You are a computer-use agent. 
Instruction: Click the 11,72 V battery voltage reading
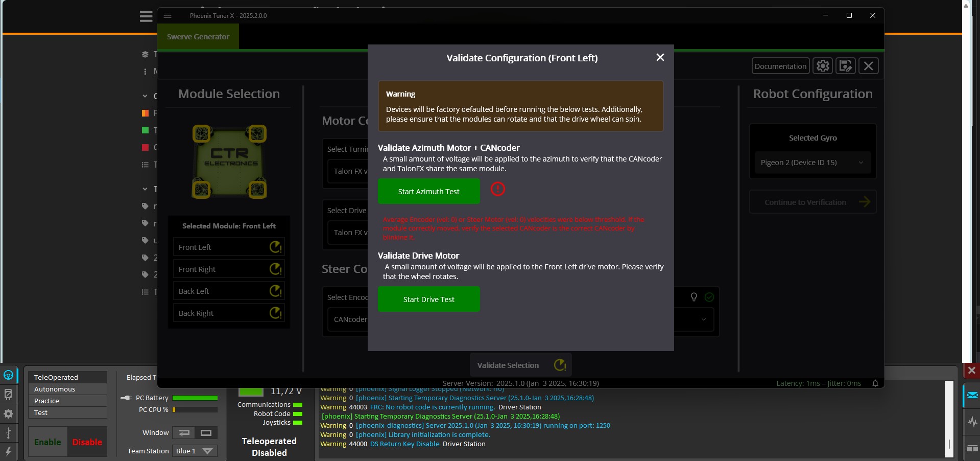pos(286,391)
